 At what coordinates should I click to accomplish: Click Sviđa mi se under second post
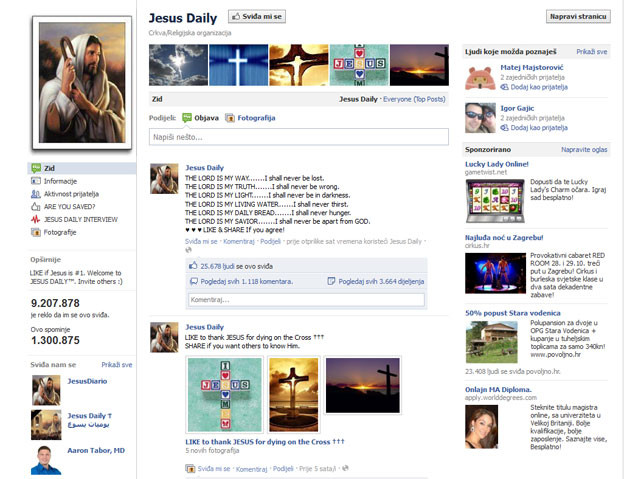[x=214, y=469]
